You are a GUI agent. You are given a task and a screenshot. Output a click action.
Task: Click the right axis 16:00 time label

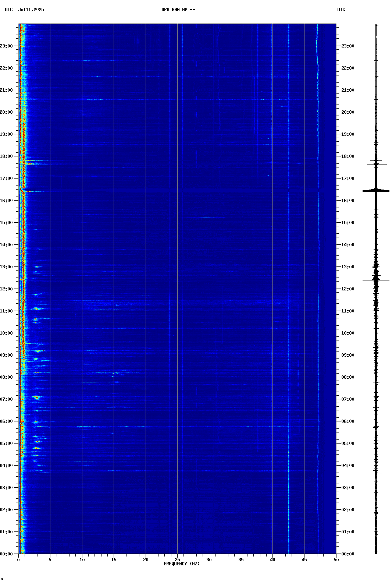(348, 201)
